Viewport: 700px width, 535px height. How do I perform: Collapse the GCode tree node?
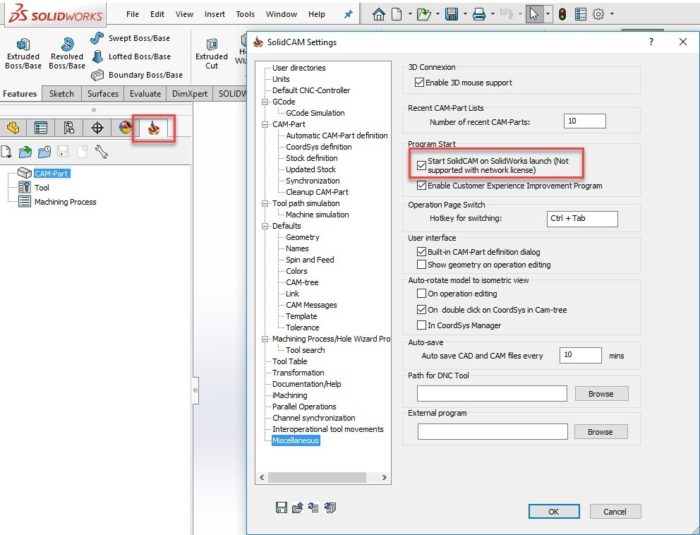coord(265,102)
